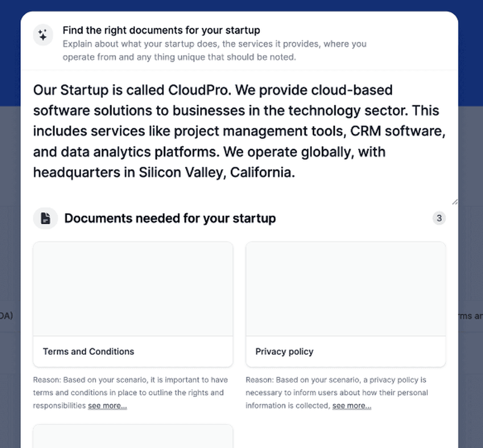Click the instruction subtitle about explaining your startup

click(215, 51)
